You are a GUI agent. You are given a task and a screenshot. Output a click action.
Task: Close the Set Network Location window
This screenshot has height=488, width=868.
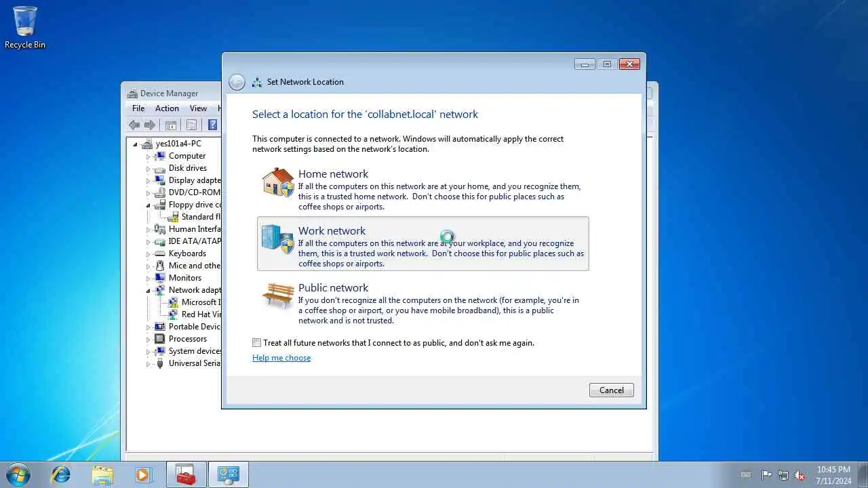coord(629,64)
